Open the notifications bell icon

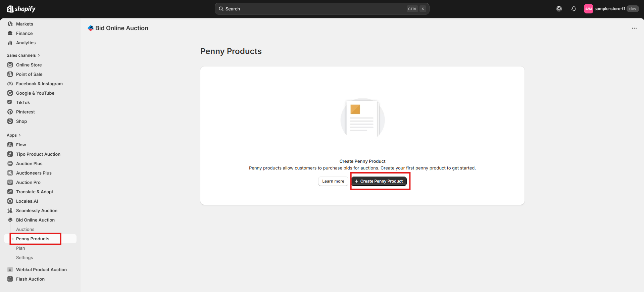(x=574, y=9)
